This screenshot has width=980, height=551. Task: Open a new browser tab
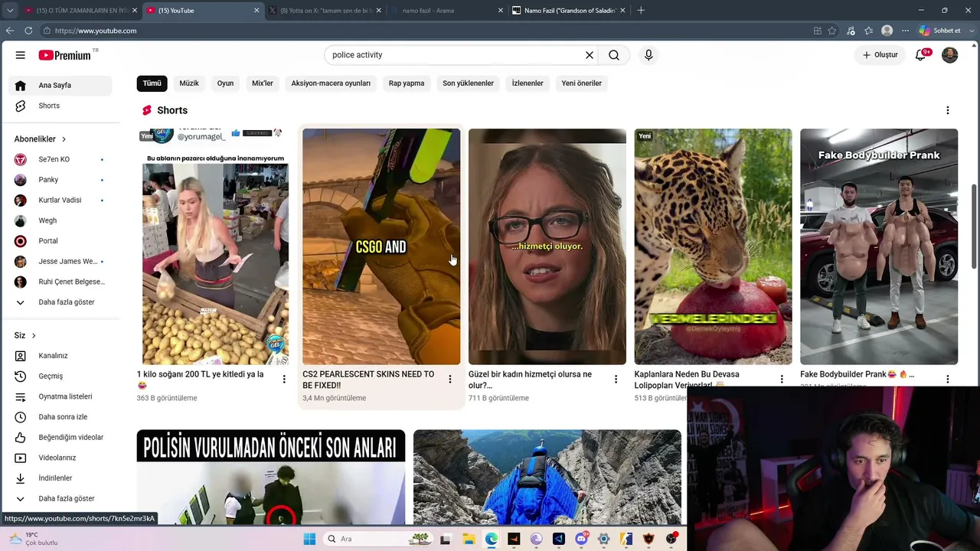pos(641,11)
